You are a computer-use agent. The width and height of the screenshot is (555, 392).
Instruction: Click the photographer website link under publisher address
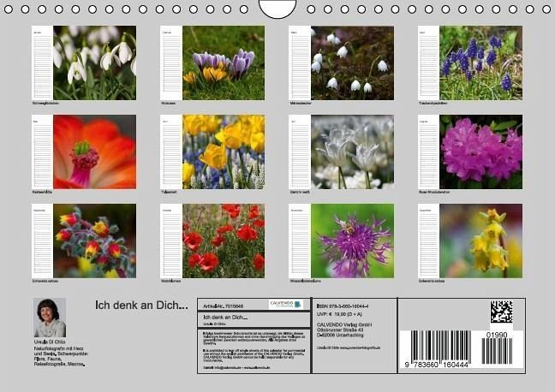[349, 347]
